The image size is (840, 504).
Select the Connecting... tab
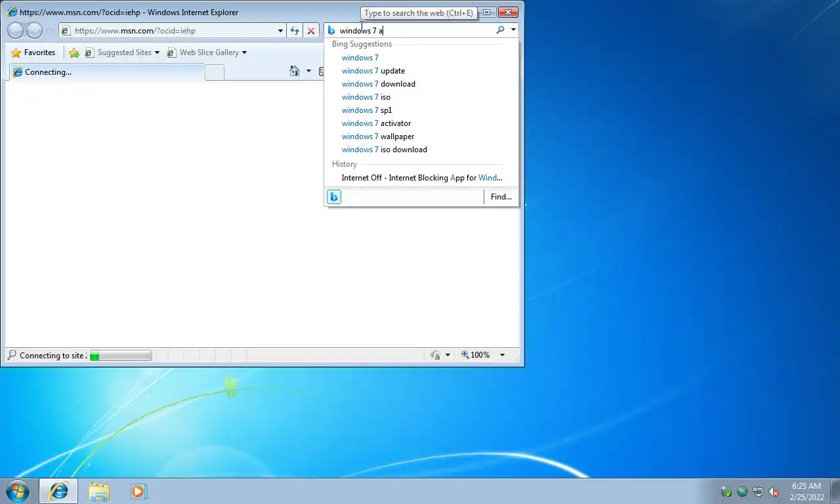(105, 72)
